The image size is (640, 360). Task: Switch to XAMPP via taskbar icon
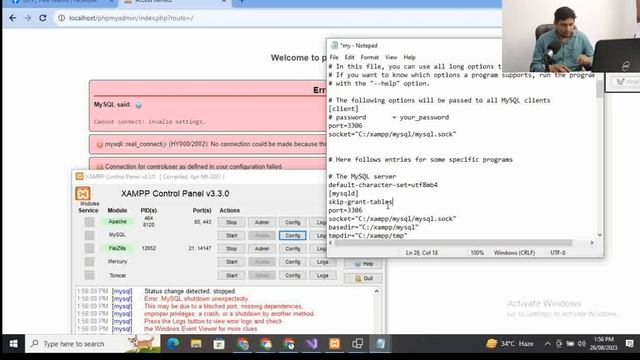click(334, 344)
